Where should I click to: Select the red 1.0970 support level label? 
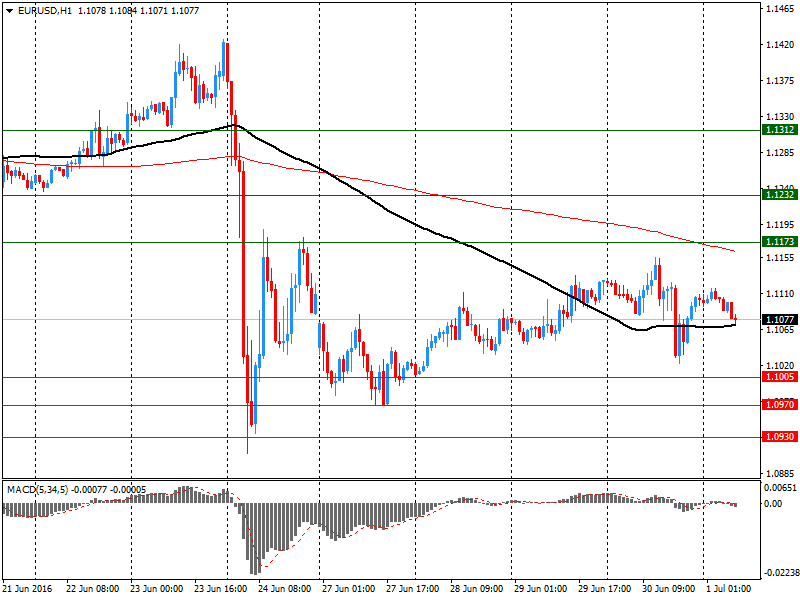[779, 405]
